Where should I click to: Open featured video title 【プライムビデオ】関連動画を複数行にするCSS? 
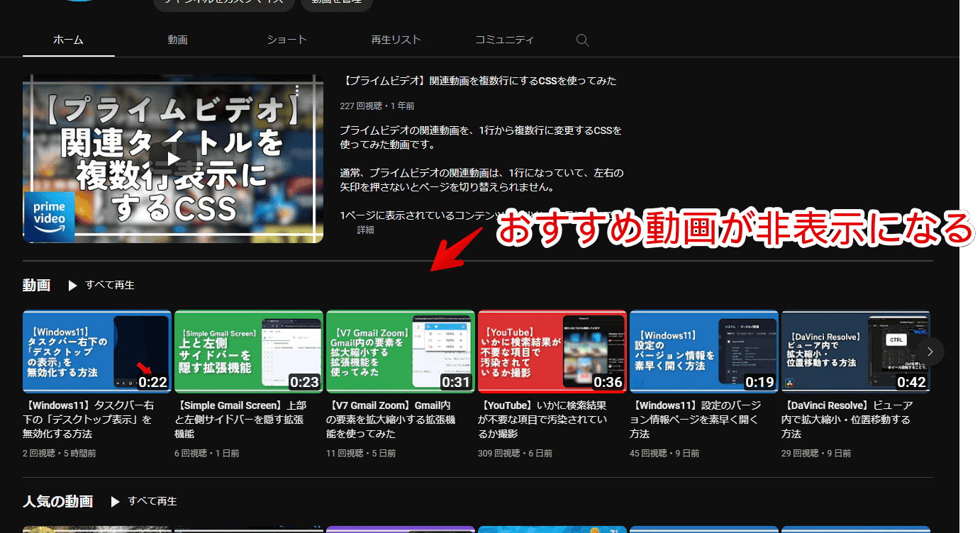coord(478,81)
